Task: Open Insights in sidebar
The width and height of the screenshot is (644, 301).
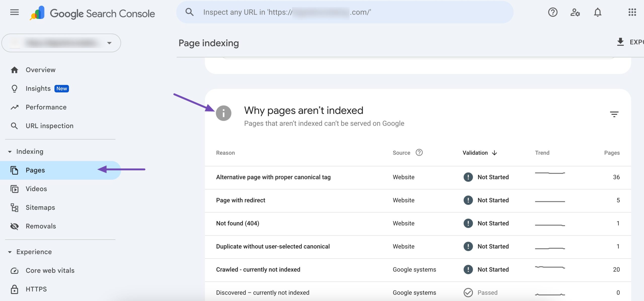Action: pyautogui.click(x=38, y=88)
